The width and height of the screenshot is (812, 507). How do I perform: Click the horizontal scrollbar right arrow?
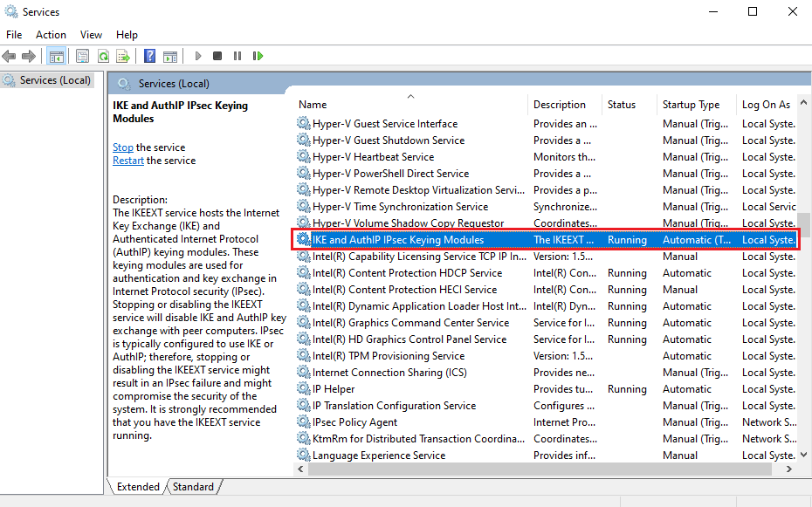click(790, 469)
